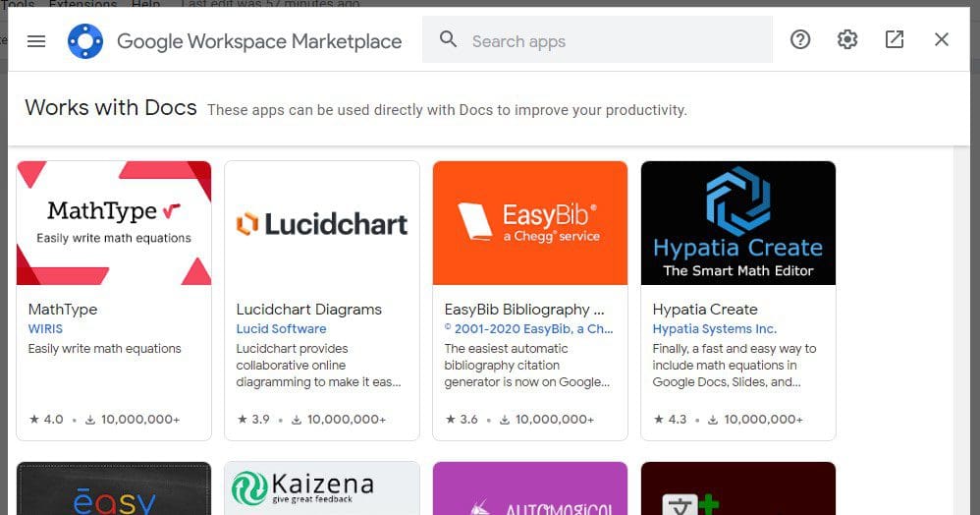This screenshot has height=515, width=980.
Task: Select Hypatia Create app title
Action: [705, 310]
